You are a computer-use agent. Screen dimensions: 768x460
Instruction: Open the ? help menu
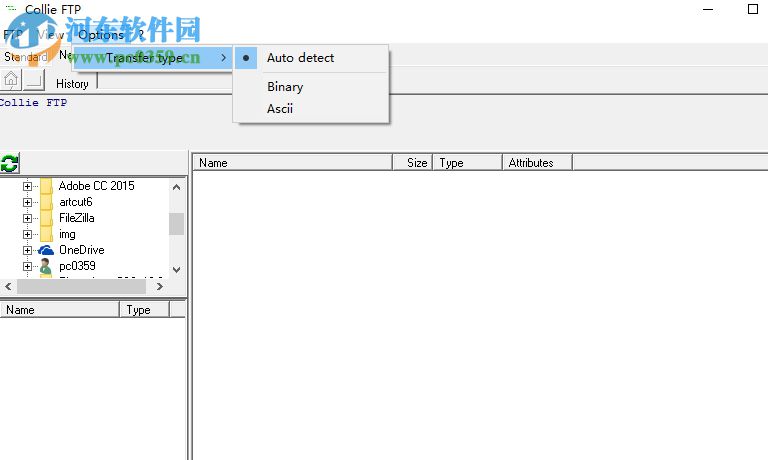(x=141, y=35)
